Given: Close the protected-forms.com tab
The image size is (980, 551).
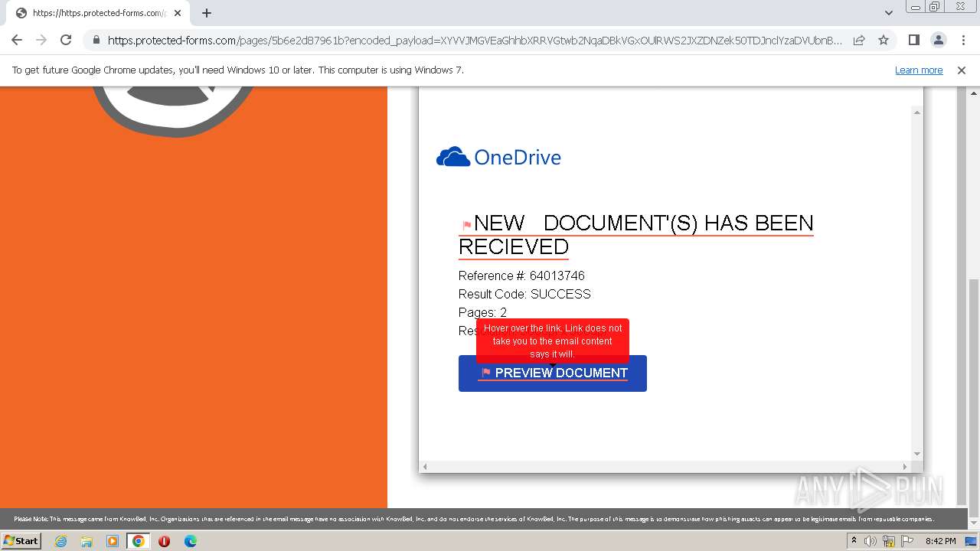Looking at the screenshot, I should click(x=178, y=13).
